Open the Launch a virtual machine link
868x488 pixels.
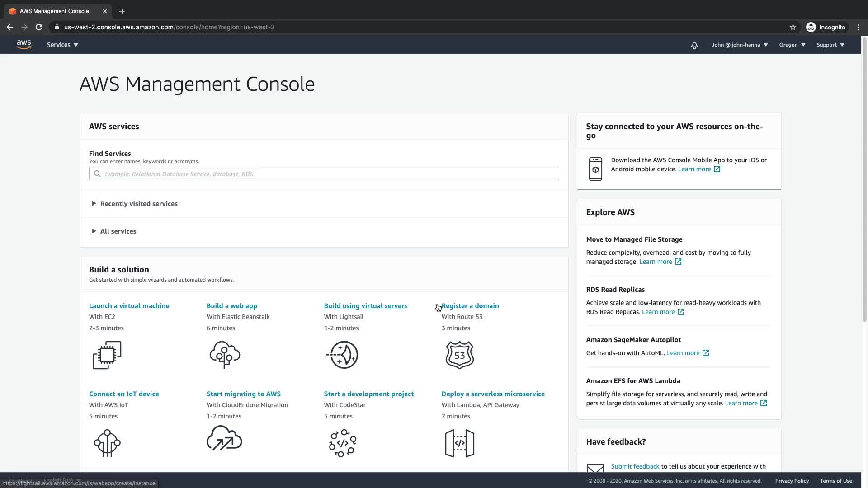point(129,306)
